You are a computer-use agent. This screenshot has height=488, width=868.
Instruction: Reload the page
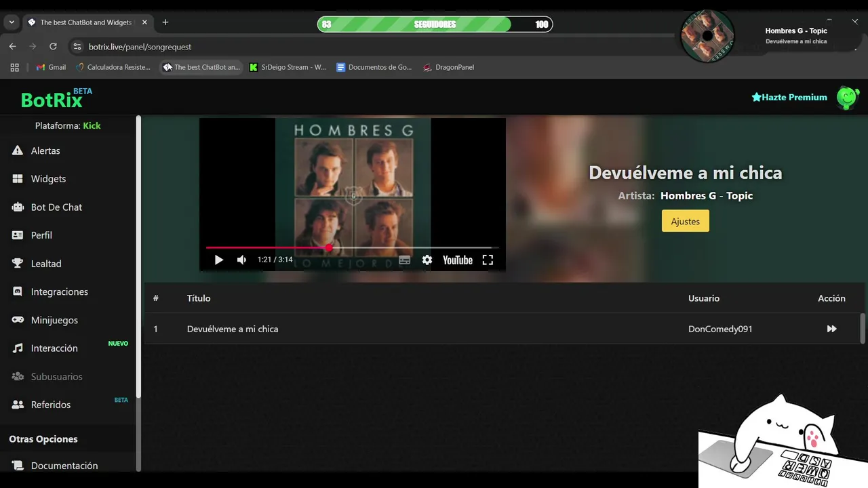tap(53, 46)
